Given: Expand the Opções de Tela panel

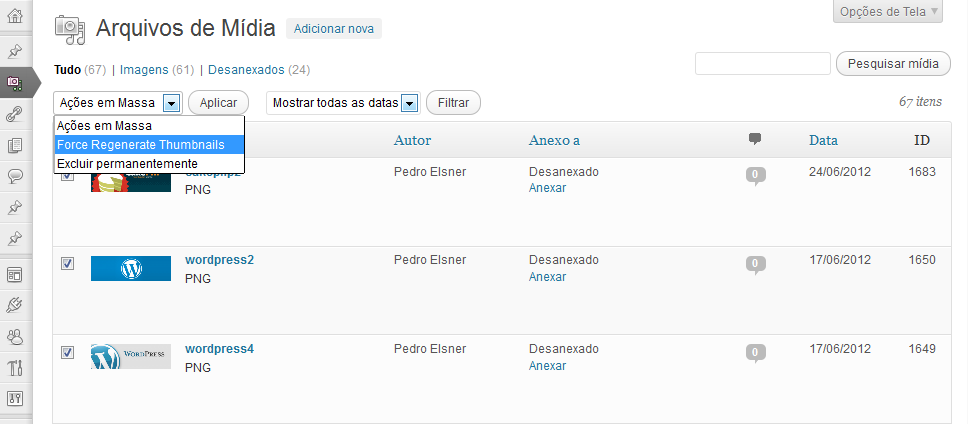Looking at the screenshot, I should 888,12.
